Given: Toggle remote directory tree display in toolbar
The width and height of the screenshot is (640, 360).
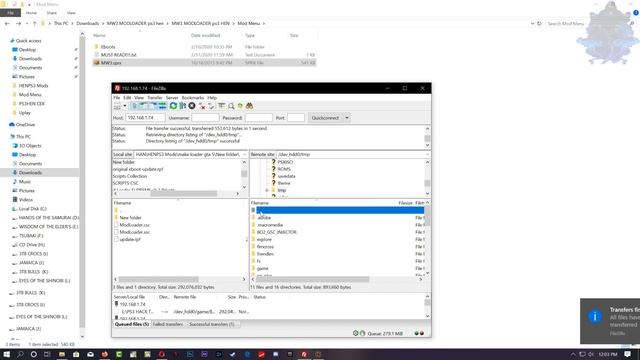Looking at the screenshot, I should pyautogui.click(x=153, y=106).
